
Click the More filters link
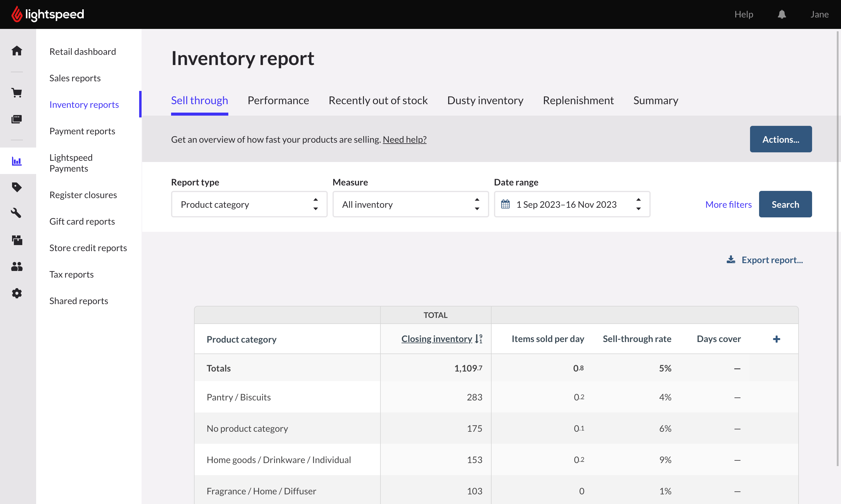click(728, 204)
